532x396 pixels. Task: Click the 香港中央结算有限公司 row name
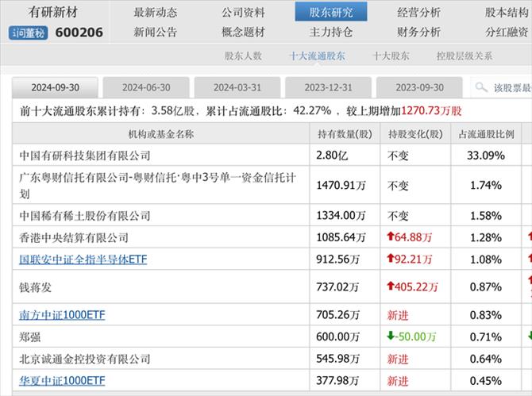point(74,237)
